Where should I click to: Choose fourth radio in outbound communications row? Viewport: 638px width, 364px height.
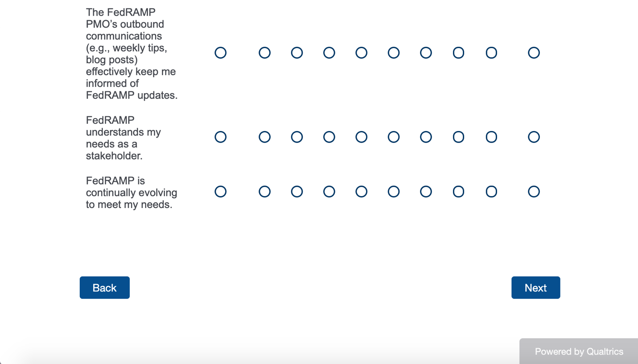[x=329, y=53]
